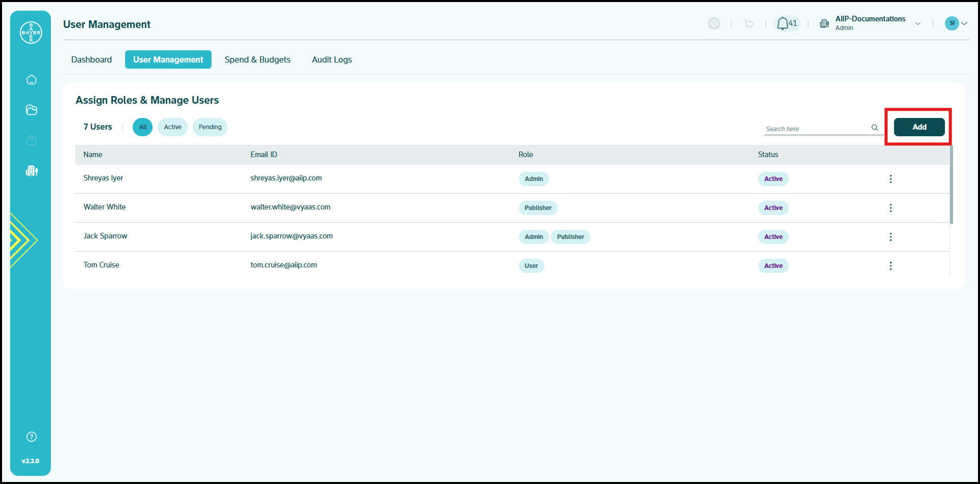Switch to the Spend & Budgets tab

point(257,59)
